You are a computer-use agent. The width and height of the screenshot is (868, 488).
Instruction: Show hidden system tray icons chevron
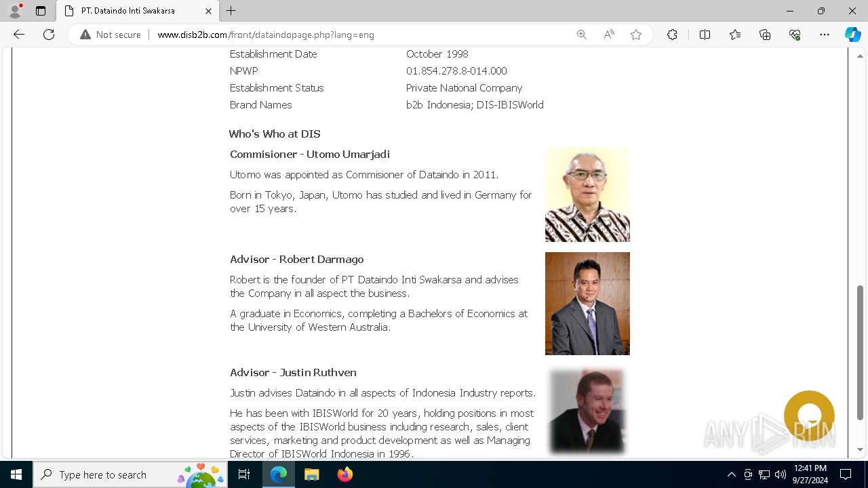(x=731, y=474)
